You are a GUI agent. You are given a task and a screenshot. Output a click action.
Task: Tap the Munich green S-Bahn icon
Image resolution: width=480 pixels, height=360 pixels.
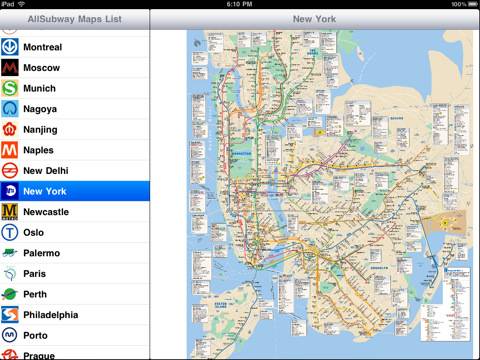click(x=10, y=88)
